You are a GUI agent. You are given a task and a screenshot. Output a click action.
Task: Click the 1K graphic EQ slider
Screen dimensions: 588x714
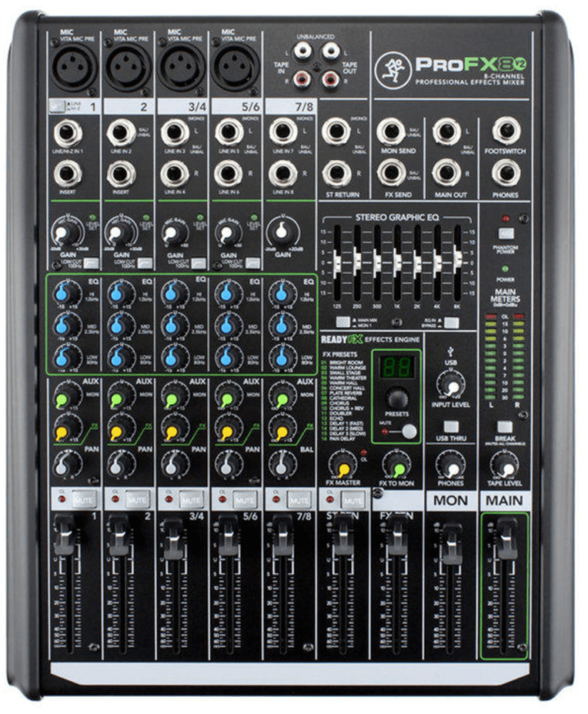point(397,263)
